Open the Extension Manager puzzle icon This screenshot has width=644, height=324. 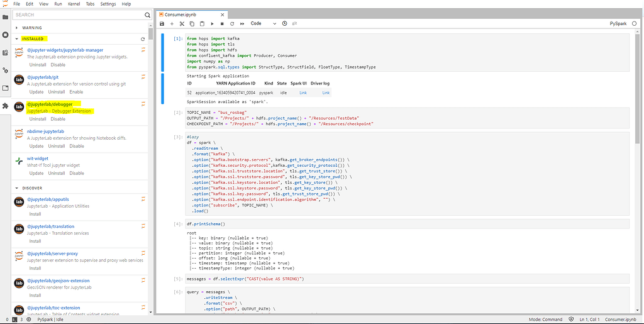(x=5, y=106)
